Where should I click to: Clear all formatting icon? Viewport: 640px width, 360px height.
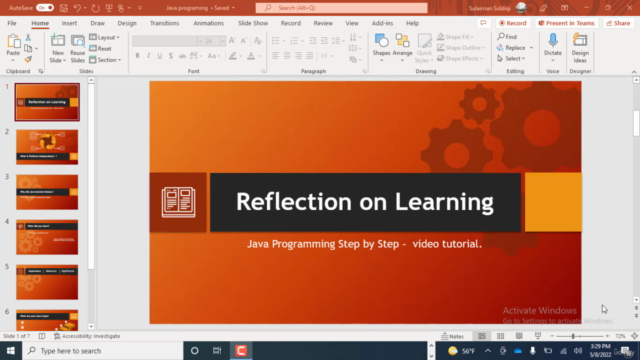coord(258,40)
